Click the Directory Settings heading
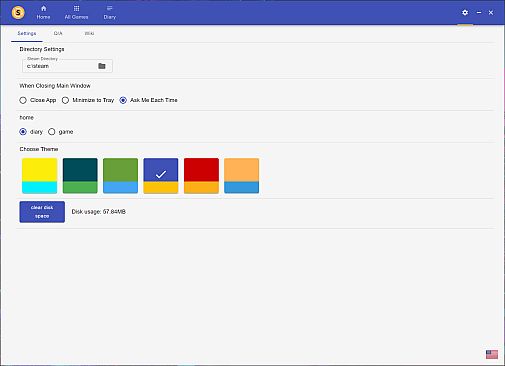This screenshot has width=505, height=366. click(x=42, y=49)
